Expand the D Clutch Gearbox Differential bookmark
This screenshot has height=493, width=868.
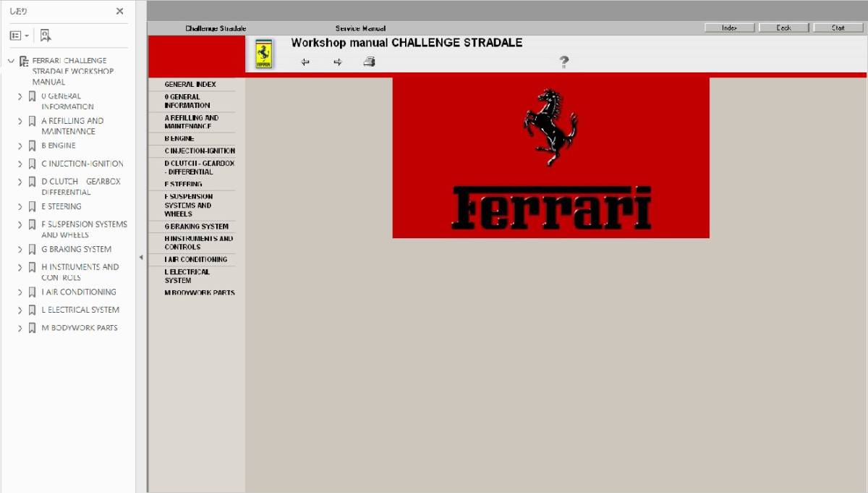[x=20, y=182]
